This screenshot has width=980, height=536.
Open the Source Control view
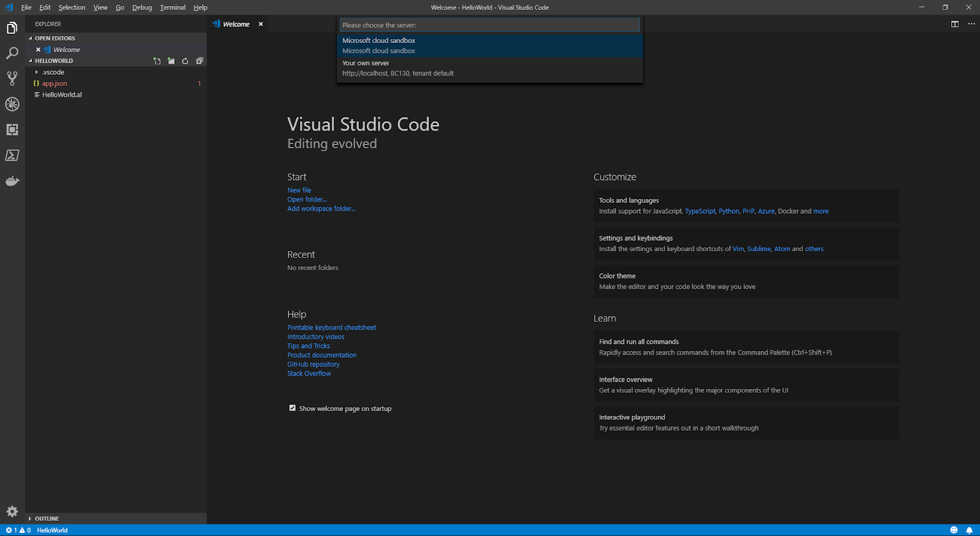(12, 78)
